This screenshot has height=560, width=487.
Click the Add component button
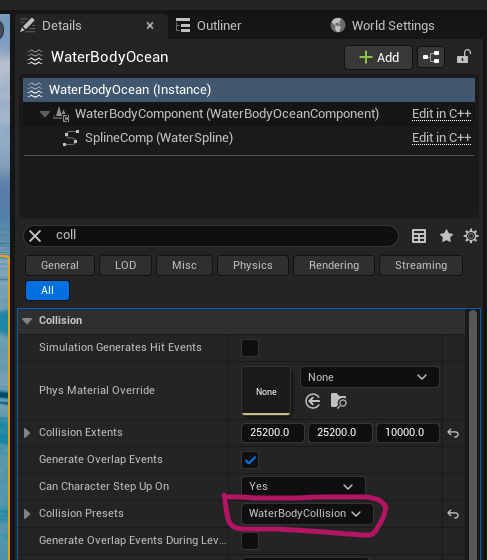click(378, 57)
